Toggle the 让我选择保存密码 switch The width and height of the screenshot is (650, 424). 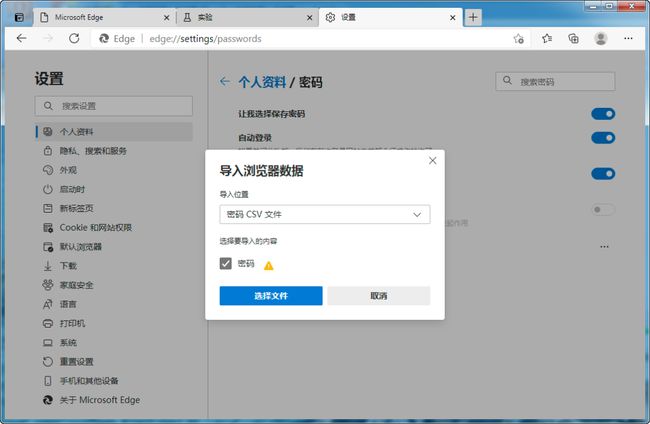[603, 114]
